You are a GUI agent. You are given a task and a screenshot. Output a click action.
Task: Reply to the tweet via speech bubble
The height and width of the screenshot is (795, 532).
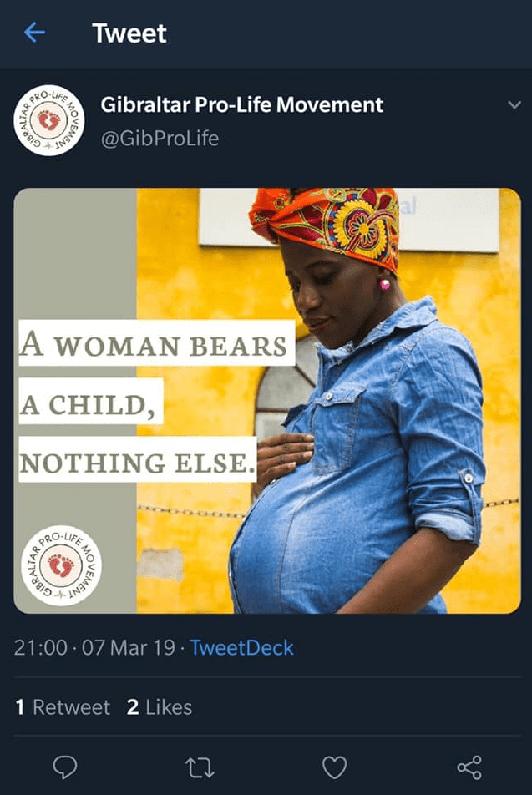pyautogui.click(x=64, y=767)
